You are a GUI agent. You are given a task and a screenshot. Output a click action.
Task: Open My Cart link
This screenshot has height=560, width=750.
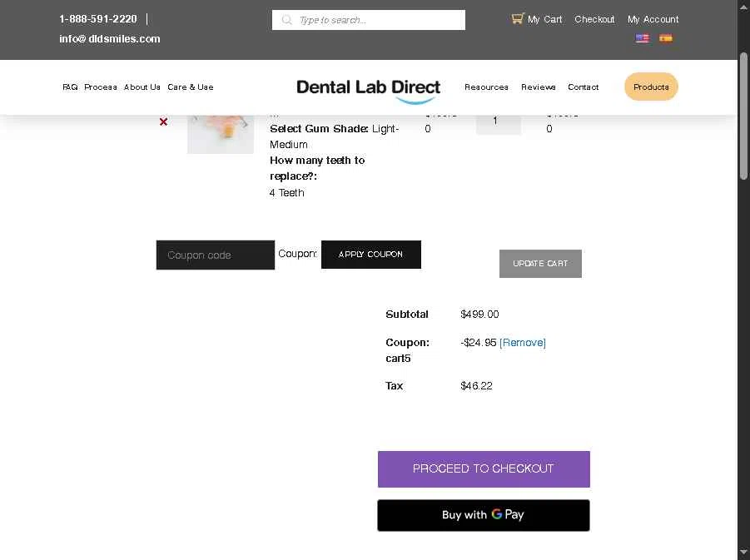544,20
